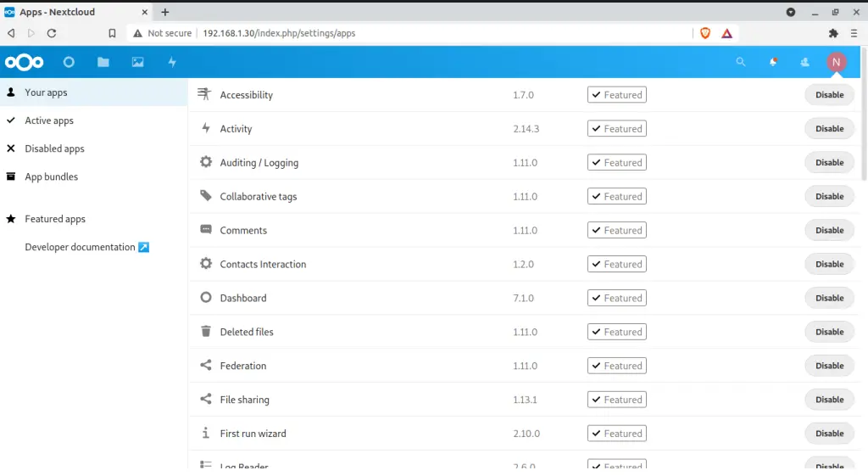
Task: Open the Dashboard icon in top bar
Action: pyautogui.click(x=69, y=62)
